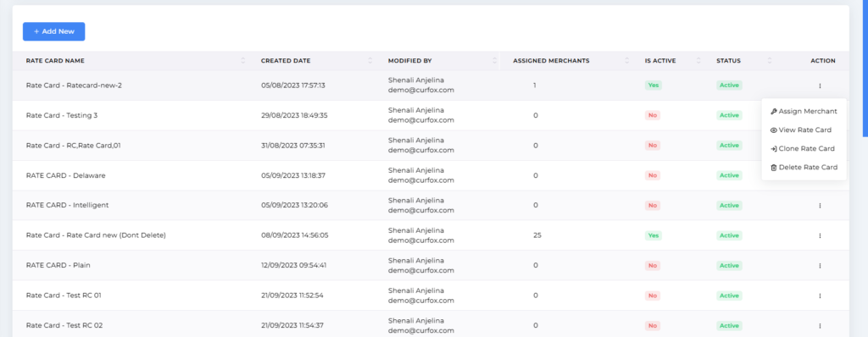Viewport: 868px width, 337px height.
Task: Sort by Assigned Merchants column arrows
Action: pos(627,61)
